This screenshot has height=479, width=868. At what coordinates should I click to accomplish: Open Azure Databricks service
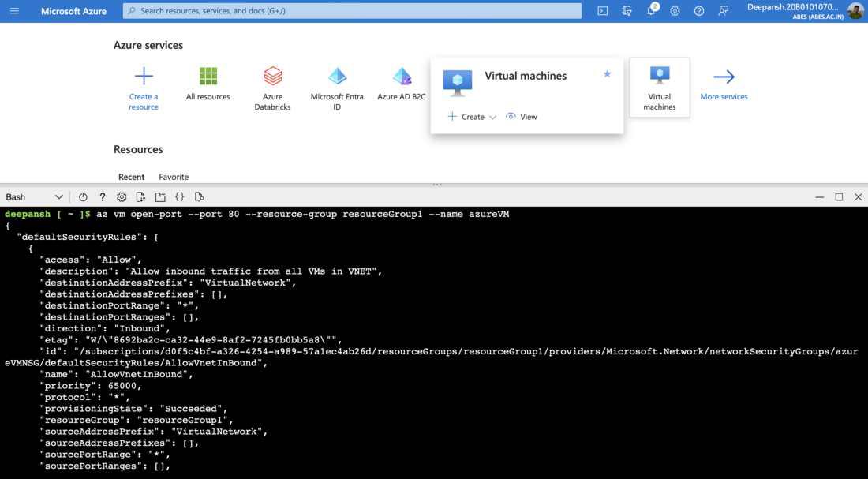click(x=272, y=87)
